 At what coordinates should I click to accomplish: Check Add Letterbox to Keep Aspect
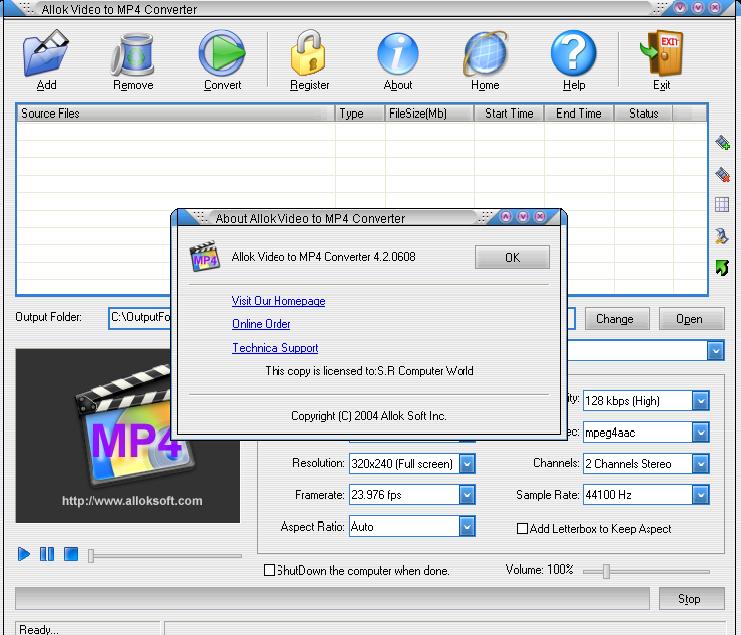coord(522,528)
